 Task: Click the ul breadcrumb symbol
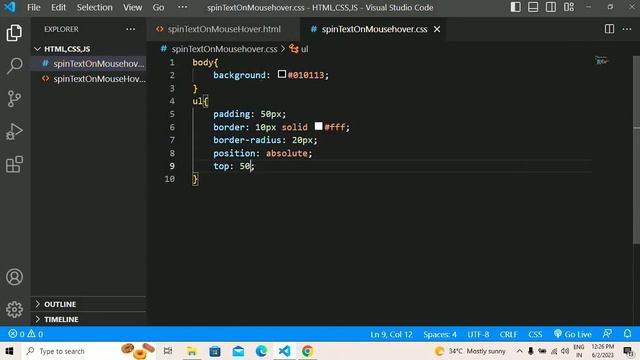click(304, 49)
